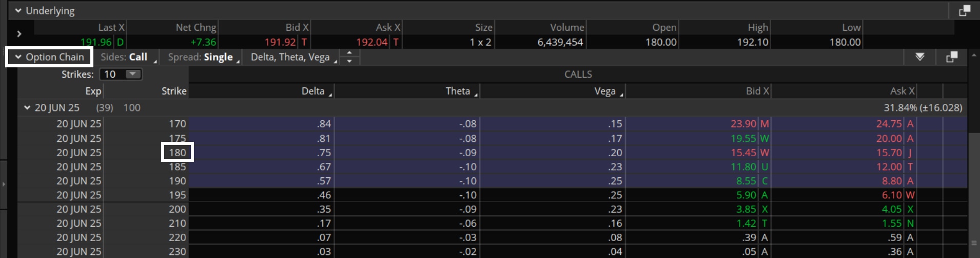Click the underlying ask price 192.04
This screenshot has height=258, width=980.
pos(372,42)
